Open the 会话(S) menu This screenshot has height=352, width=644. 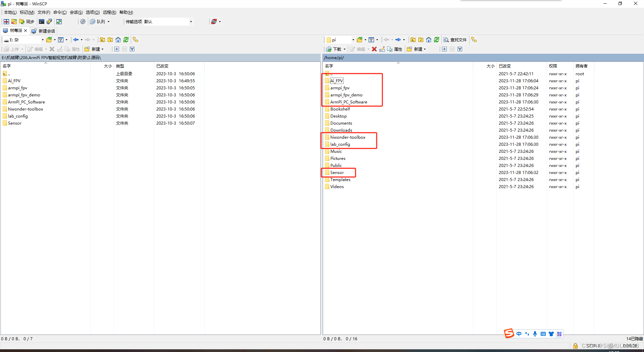(x=76, y=12)
